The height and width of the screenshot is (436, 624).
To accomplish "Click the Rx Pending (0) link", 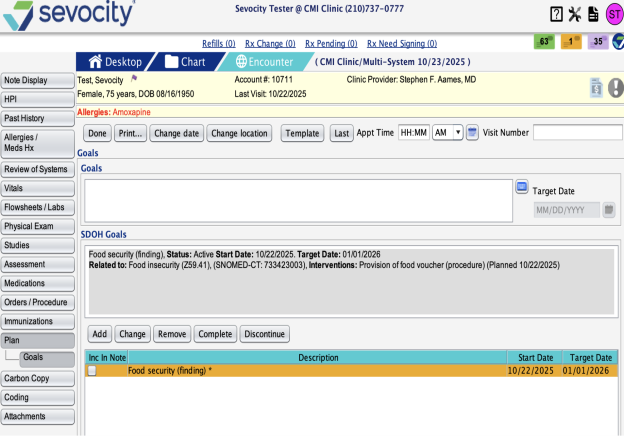I will click(x=330, y=44).
